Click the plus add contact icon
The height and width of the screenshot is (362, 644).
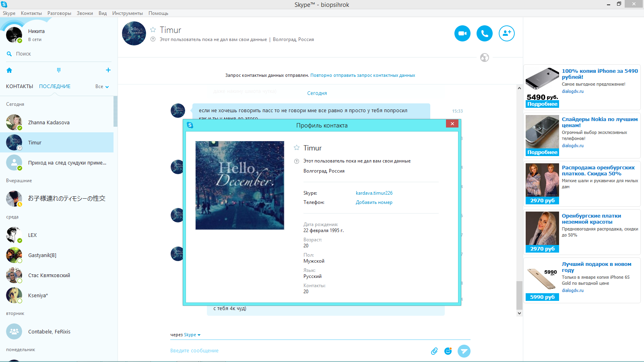108,70
